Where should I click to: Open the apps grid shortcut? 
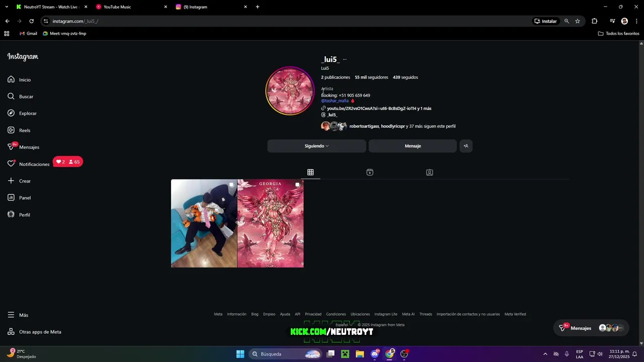pyautogui.click(x=7, y=34)
